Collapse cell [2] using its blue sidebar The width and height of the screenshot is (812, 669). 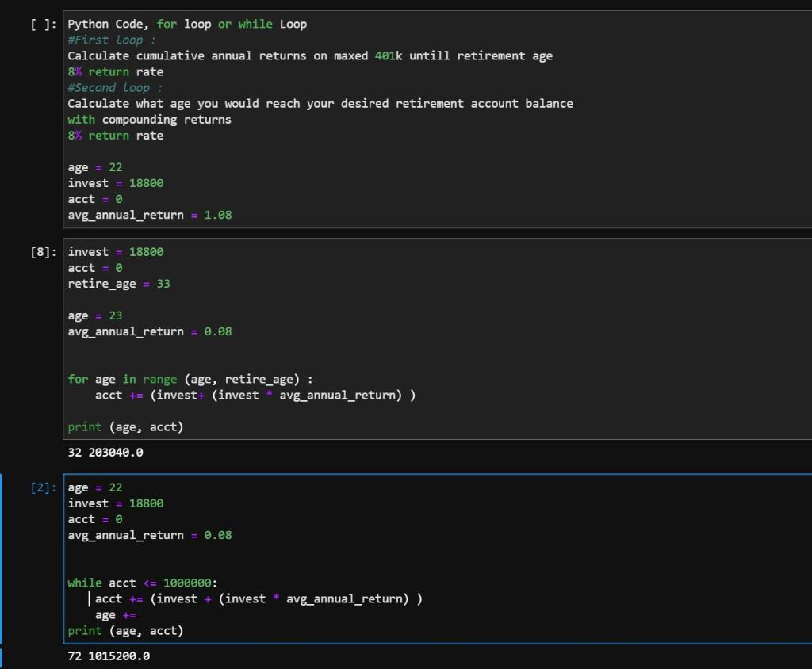tap(1, 559)
